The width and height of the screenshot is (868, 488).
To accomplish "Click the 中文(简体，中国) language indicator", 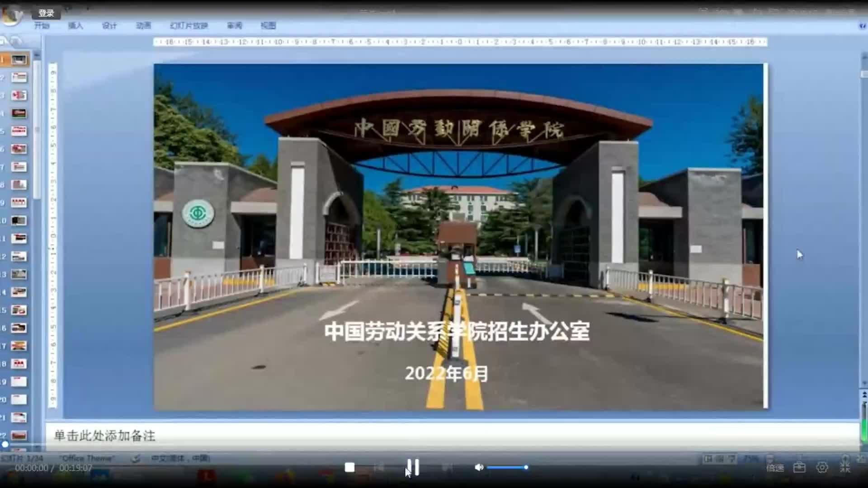I will point(180,458).
